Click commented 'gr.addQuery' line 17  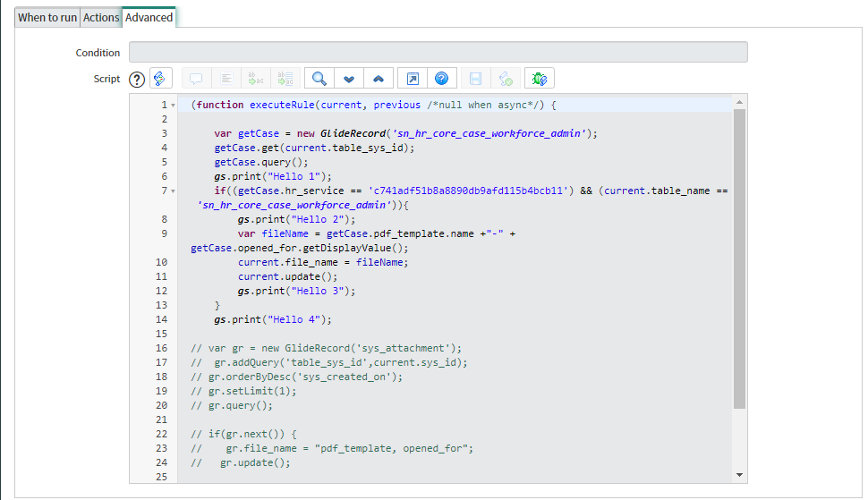(329, 363)
